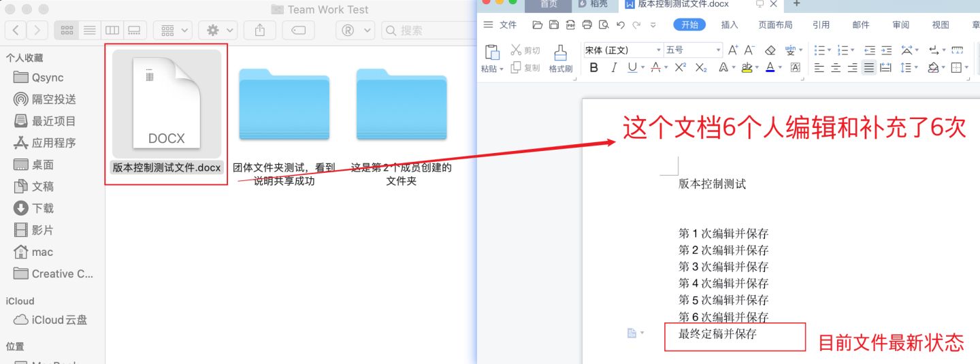This screenshot has height=364, width=980.
Task: Switch Finder to column view
Action: (x=112, y=30)
